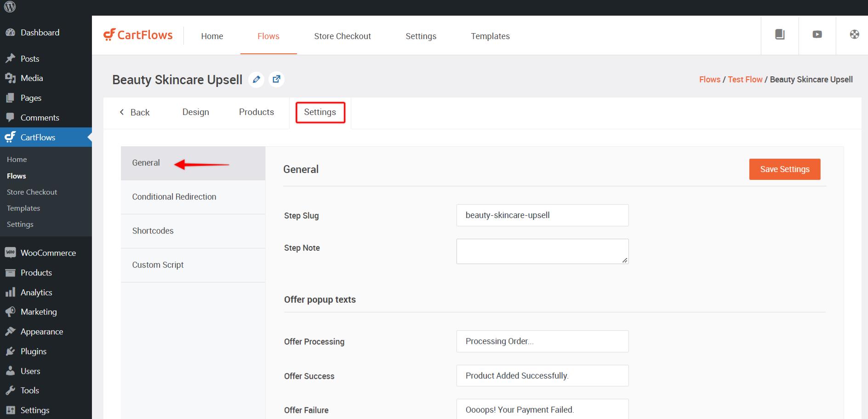This screenshot has height=419, width=868.
Task: Select the Conditional Redirection section
Action: [x=174, y=197]
